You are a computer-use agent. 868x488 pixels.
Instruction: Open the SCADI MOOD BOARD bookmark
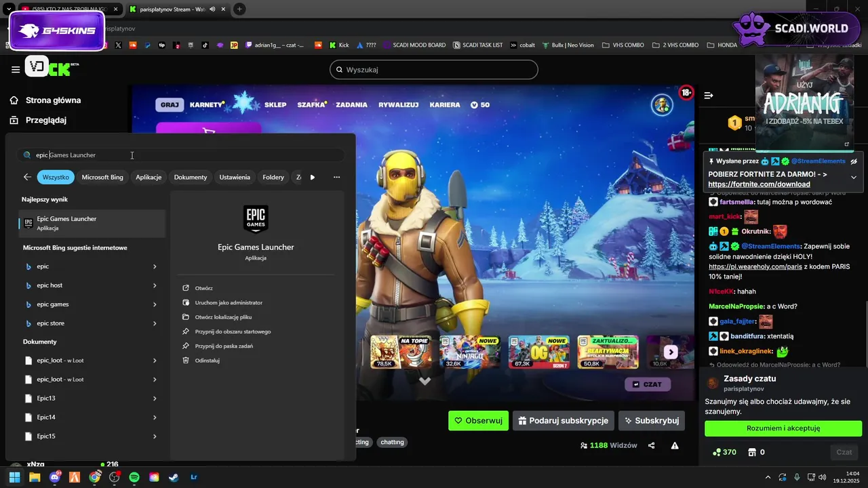coord(413,45)
